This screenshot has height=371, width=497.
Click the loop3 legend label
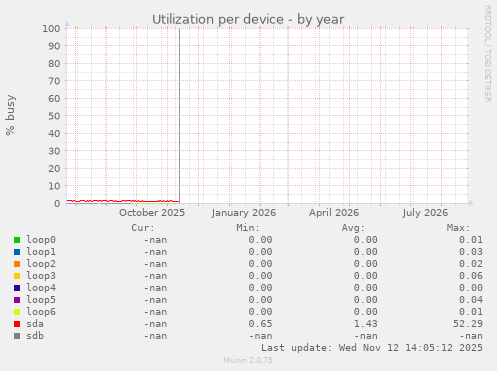pos(41,276)
